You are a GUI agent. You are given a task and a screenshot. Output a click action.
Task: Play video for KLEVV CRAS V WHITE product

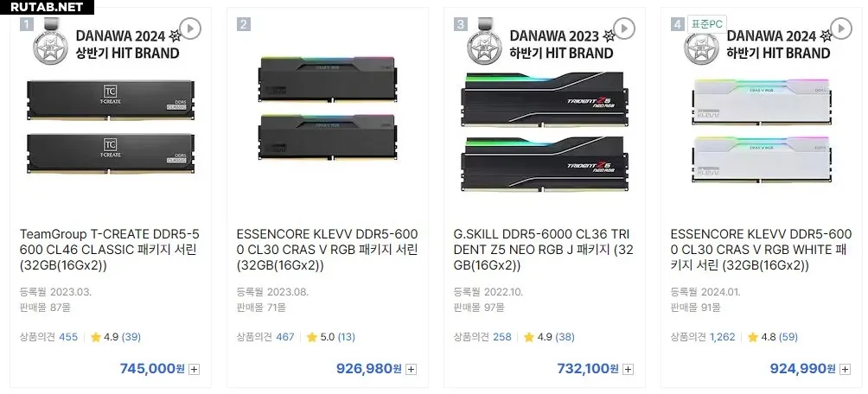841,29
